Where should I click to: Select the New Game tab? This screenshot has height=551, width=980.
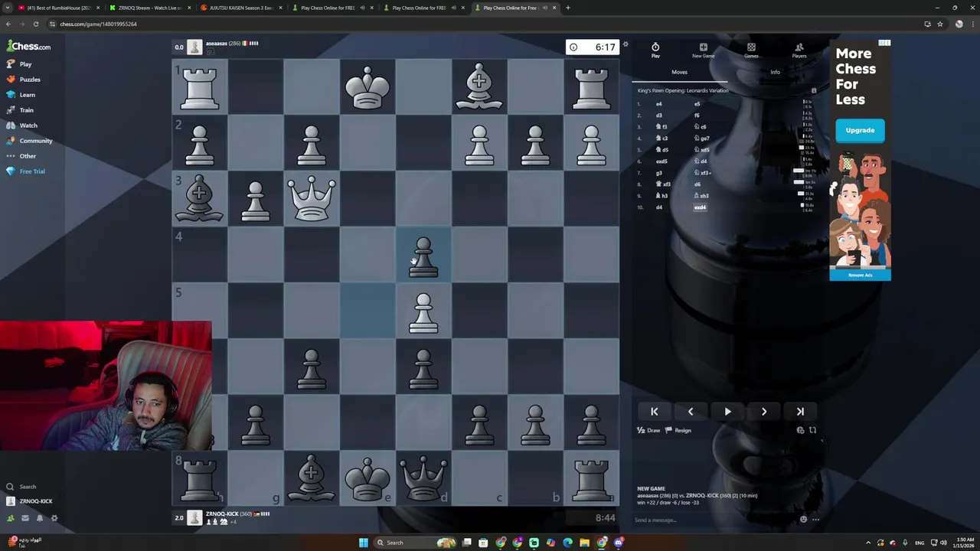(703, 51)
